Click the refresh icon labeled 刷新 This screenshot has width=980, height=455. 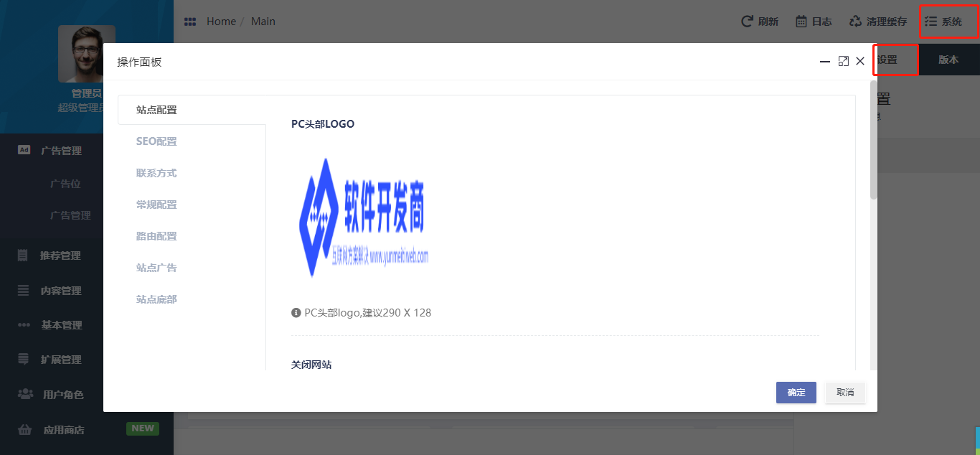coord(747,22)
